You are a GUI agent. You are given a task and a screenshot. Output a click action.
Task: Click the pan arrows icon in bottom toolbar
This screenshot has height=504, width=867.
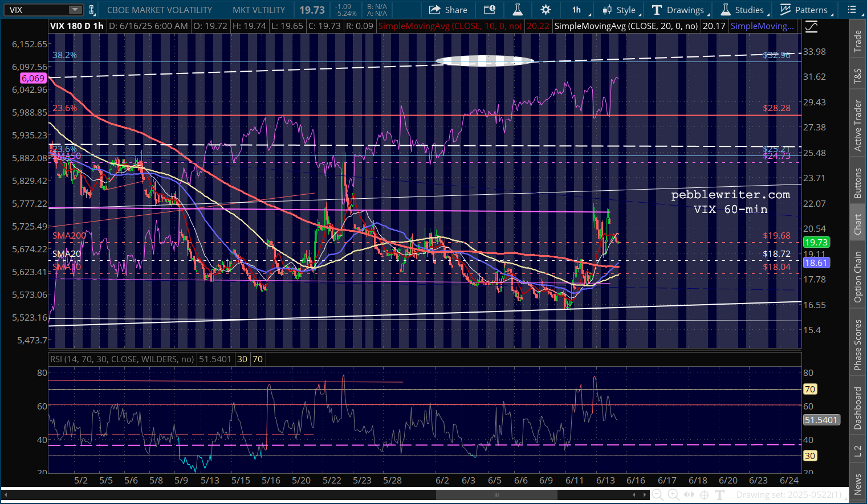coord(689,495)
